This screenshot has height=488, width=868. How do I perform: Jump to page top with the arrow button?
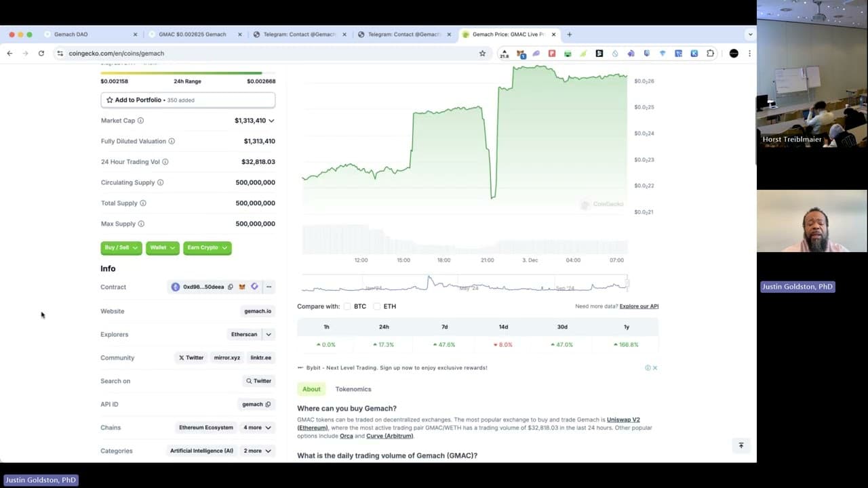741,445
